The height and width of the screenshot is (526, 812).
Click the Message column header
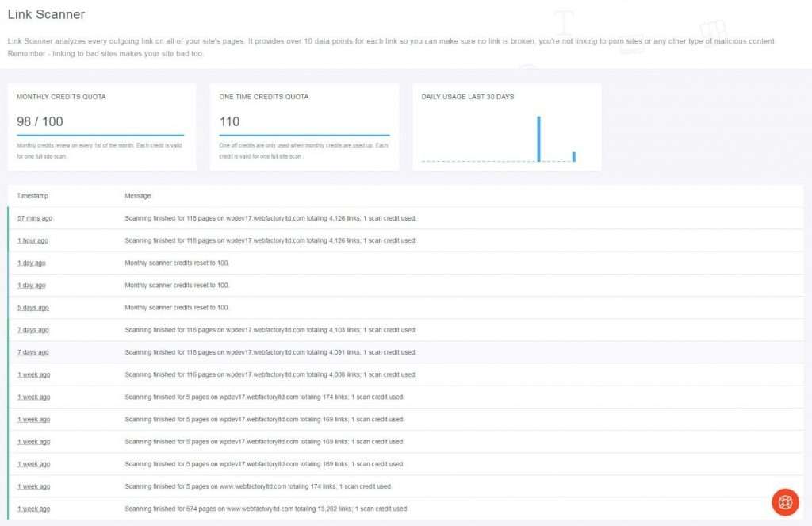point(138,196)
